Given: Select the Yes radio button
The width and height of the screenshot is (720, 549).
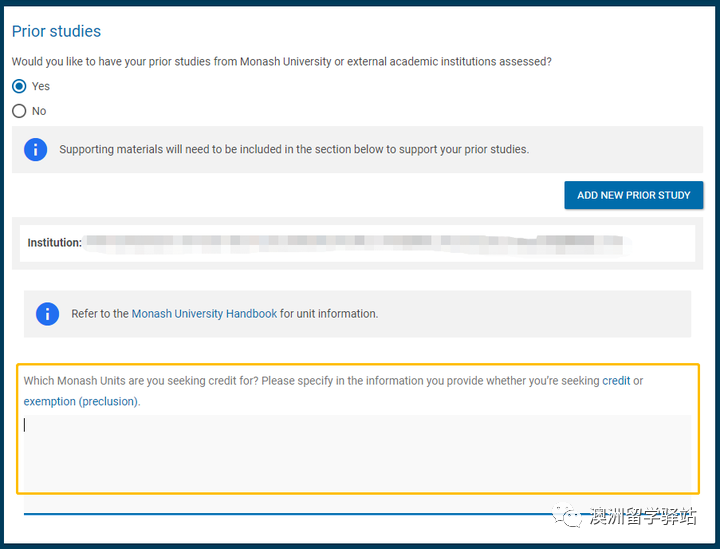Looking at the screenshot, I should tap(19, 87).
